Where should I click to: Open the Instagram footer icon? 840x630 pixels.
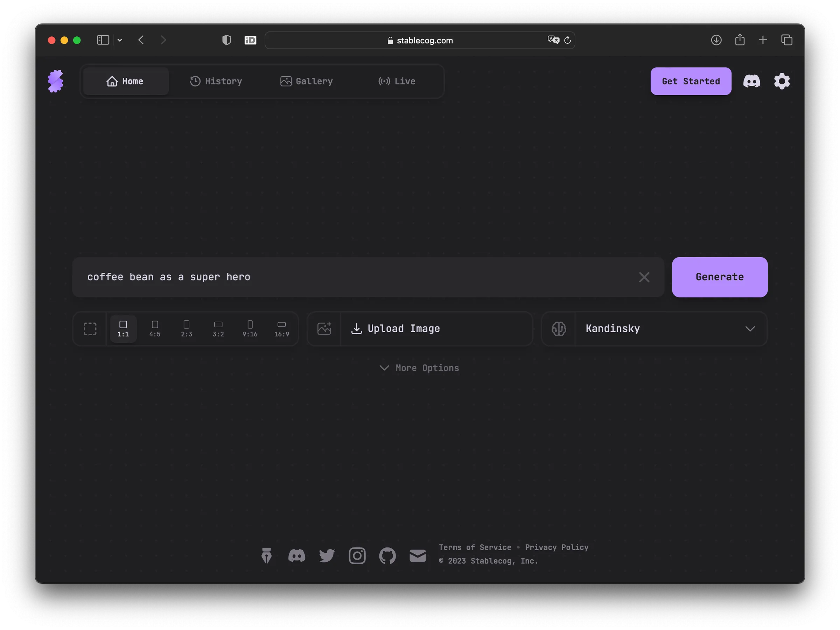coord(357,556)
